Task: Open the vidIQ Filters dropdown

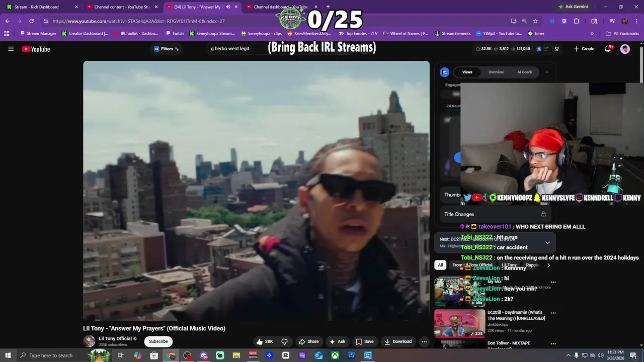Action: click(167, 49)
